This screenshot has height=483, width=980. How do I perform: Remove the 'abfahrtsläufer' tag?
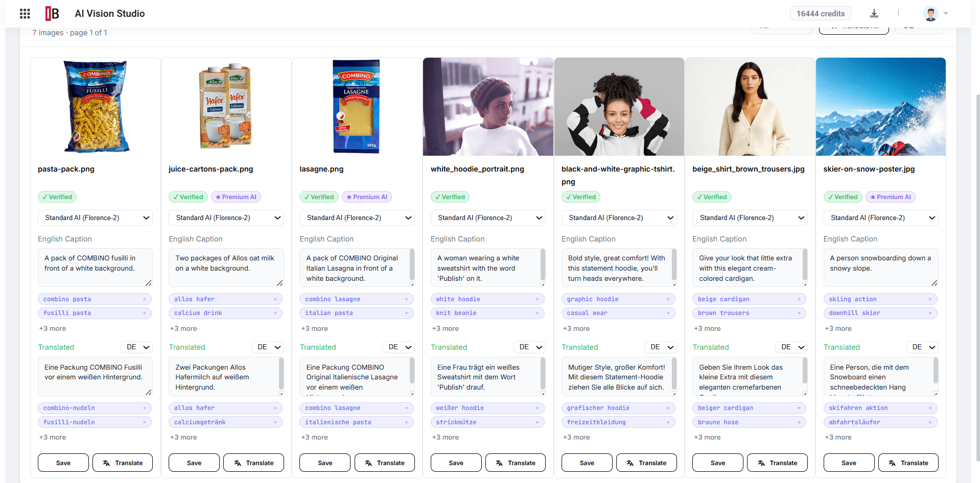tap(930, 422)
